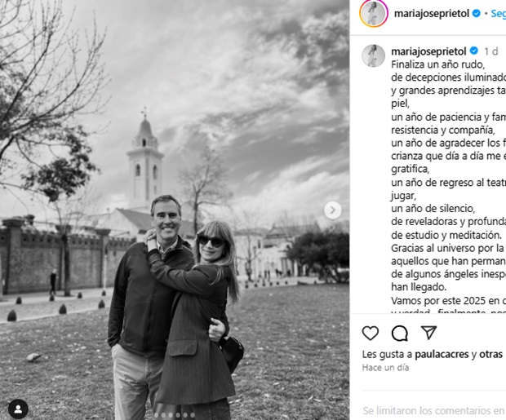Open comments with the speech bubble icon
Image resolution: width=506 pixels, height=420 pixels.
tap(400, 334)
